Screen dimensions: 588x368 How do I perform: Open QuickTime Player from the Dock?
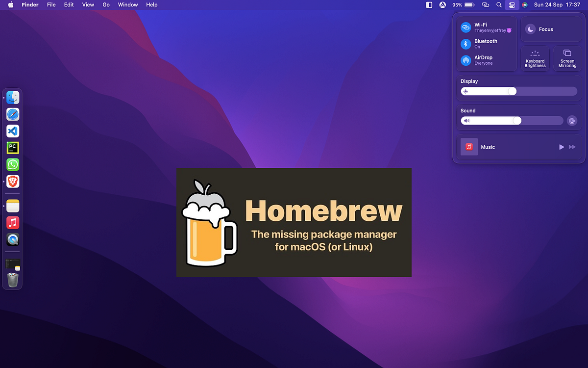[12, 239]
